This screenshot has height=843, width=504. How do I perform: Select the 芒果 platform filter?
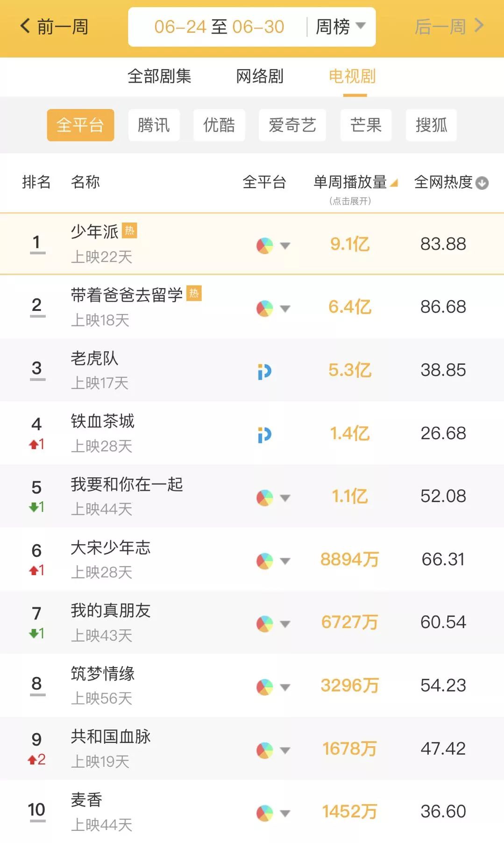click(366, 125)
